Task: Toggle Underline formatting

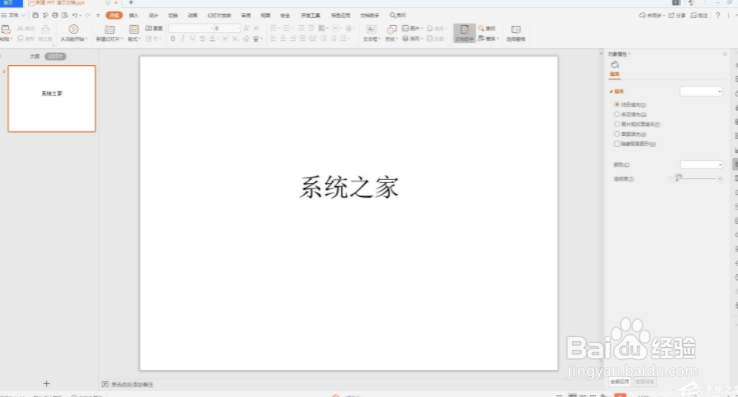Action: click(193, 39)
